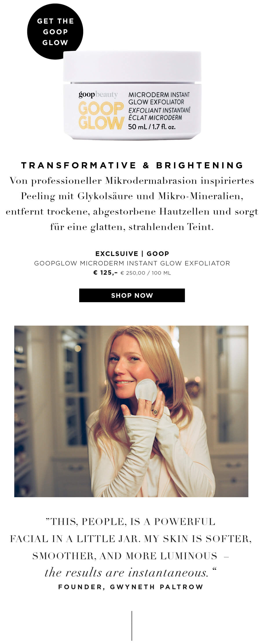Click the German product description paragraph
264x644 pixels.
(132, 204)
